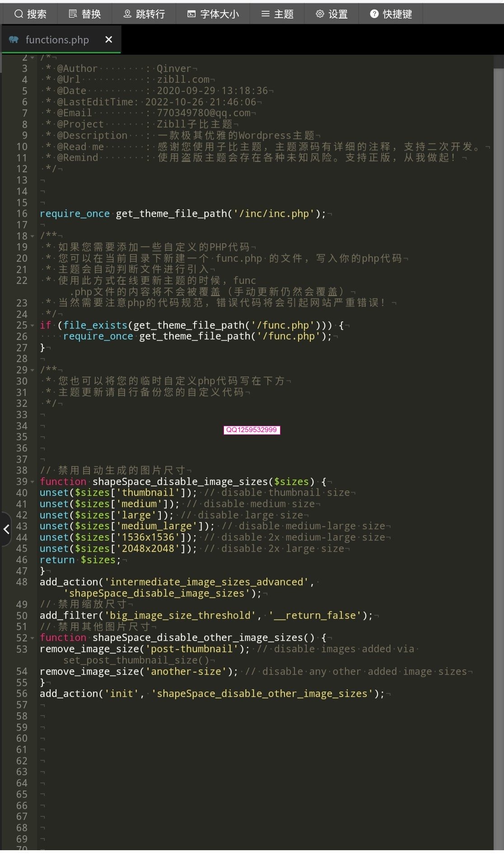The height and width of the screenshot is (861, 504).
Task: Collapse the if block at line 25
Action: pos(32,325)
